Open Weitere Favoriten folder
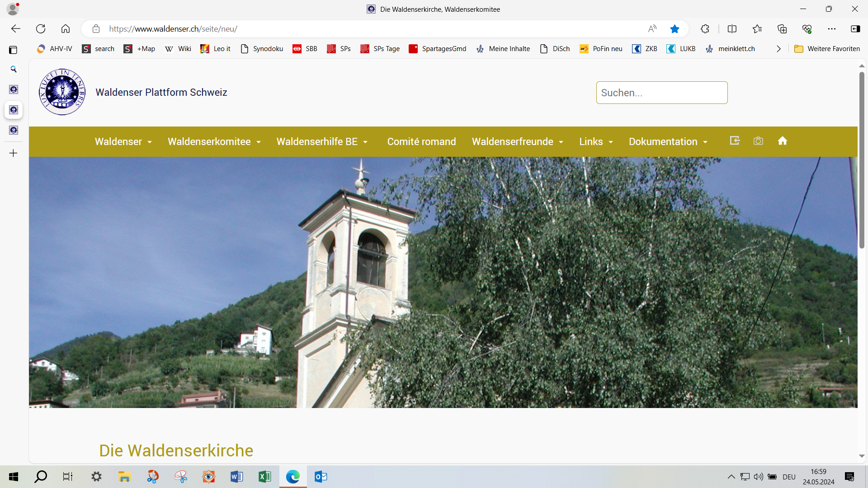868x488 pixels. tap(827, 49)
